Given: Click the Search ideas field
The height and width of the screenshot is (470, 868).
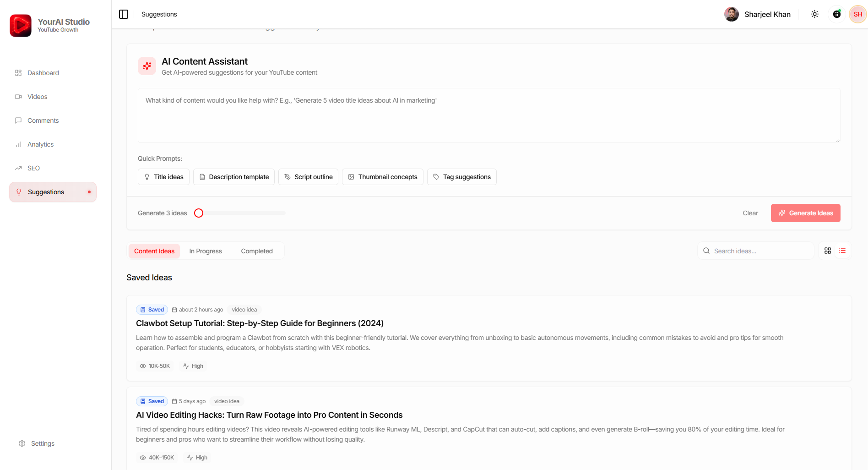Looking at the screenshot, I should pos(756,251).
